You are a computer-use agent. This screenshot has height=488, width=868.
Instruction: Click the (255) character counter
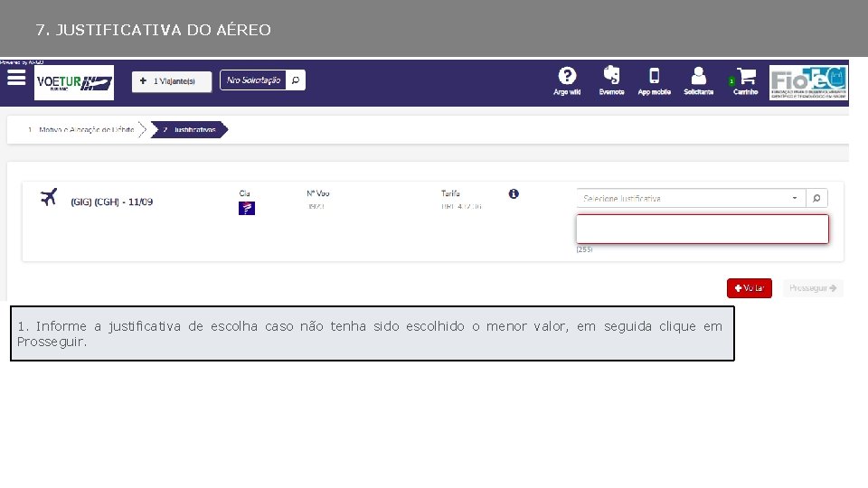click(x=585, y=249)
